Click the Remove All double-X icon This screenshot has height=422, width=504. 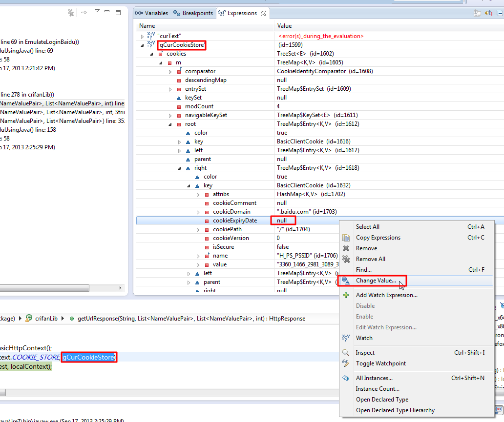pyautogui.click(x=346, y=259)
